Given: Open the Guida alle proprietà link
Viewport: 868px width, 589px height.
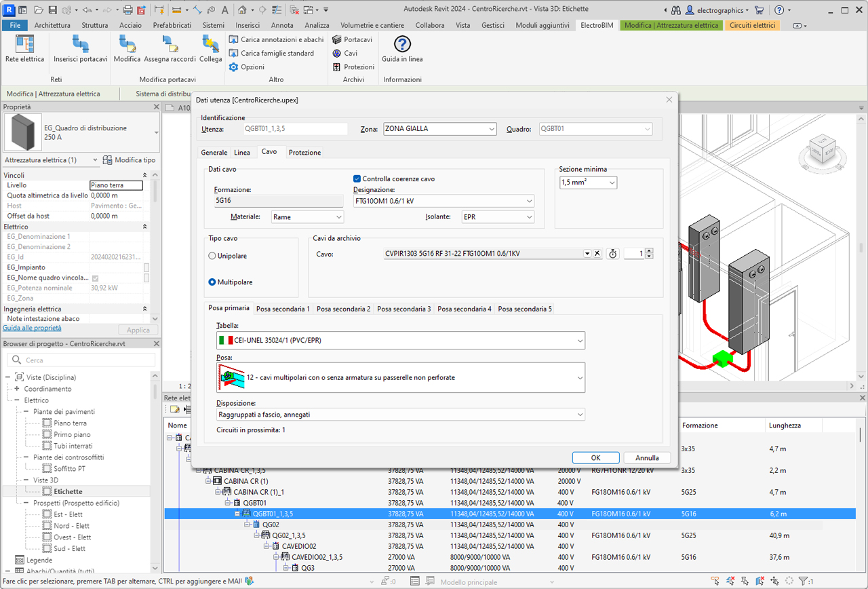Looking at the screenshot, I should point(32,328).
